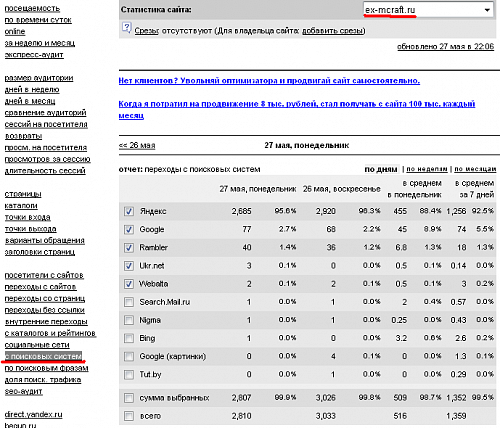500x428 pixels.
Task: Switch report view to по неделям
Action: (x=427, y=169)
